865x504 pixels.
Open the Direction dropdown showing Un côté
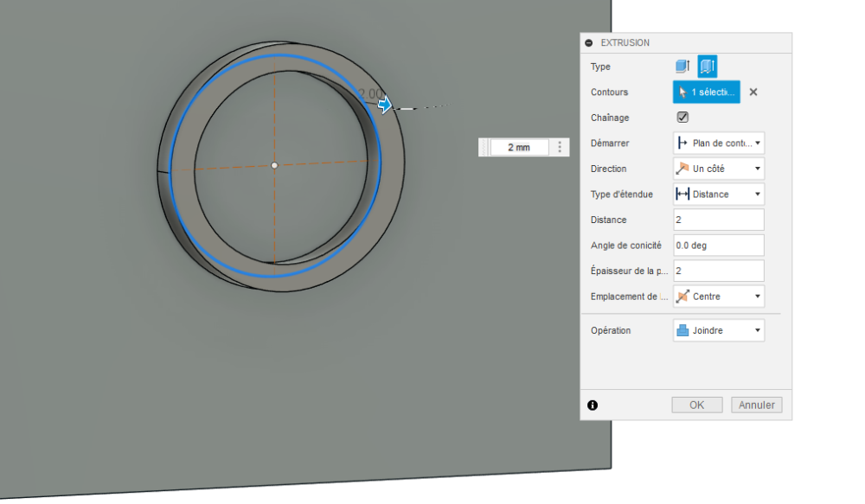(x=719, y=169)
